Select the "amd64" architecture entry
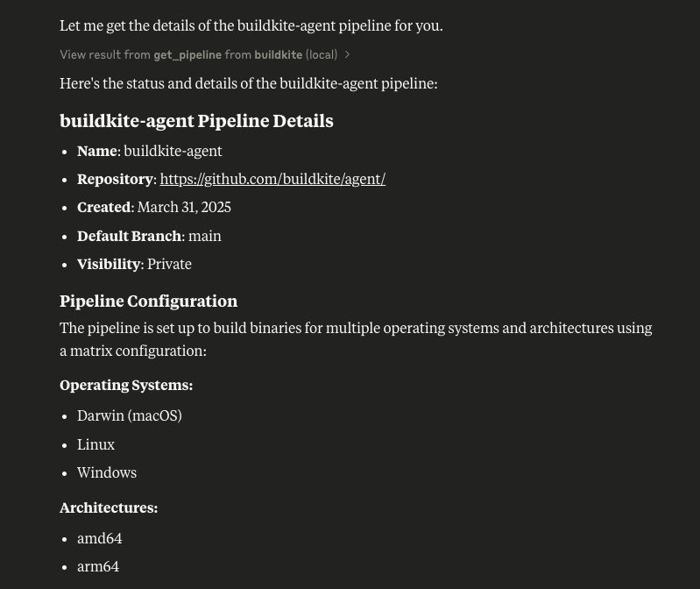This screenshot has height=589, width=700. [99, 538]
